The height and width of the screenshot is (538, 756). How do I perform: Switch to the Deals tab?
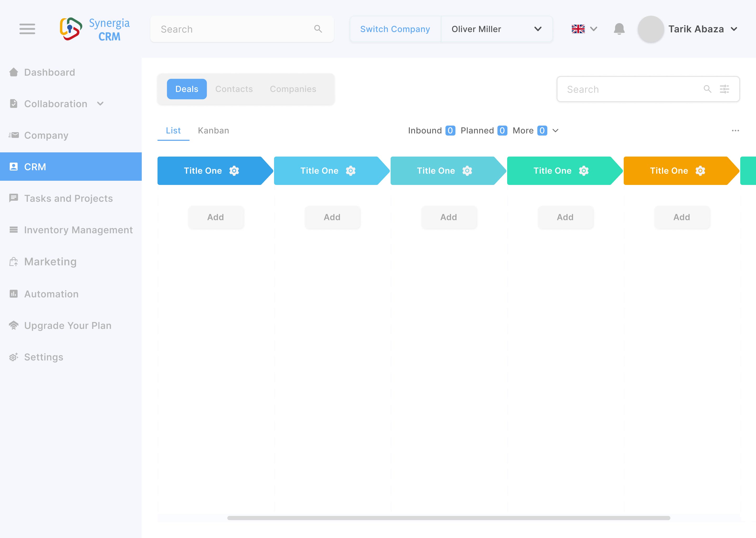(x=187, y=89)
